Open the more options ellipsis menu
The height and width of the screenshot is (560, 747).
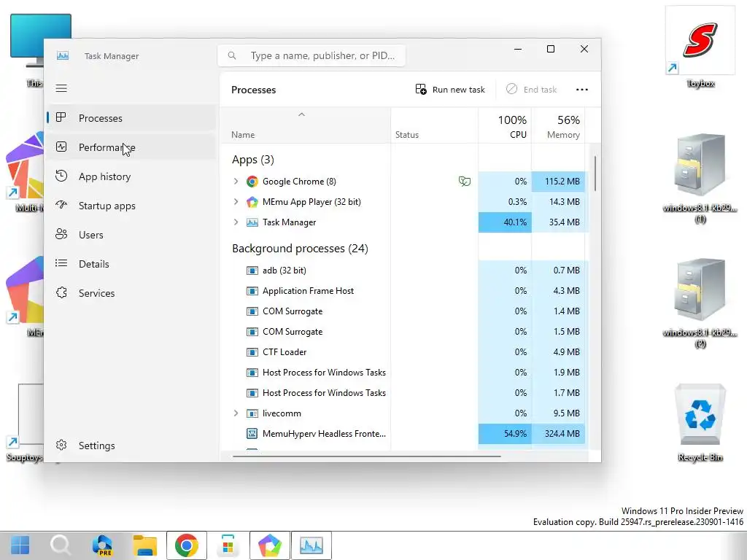coord(581,90)
